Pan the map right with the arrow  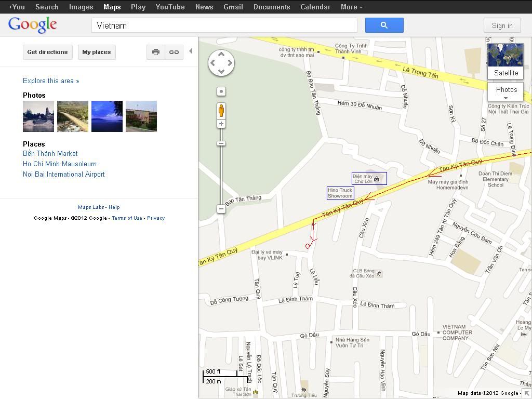pos(230,63)
